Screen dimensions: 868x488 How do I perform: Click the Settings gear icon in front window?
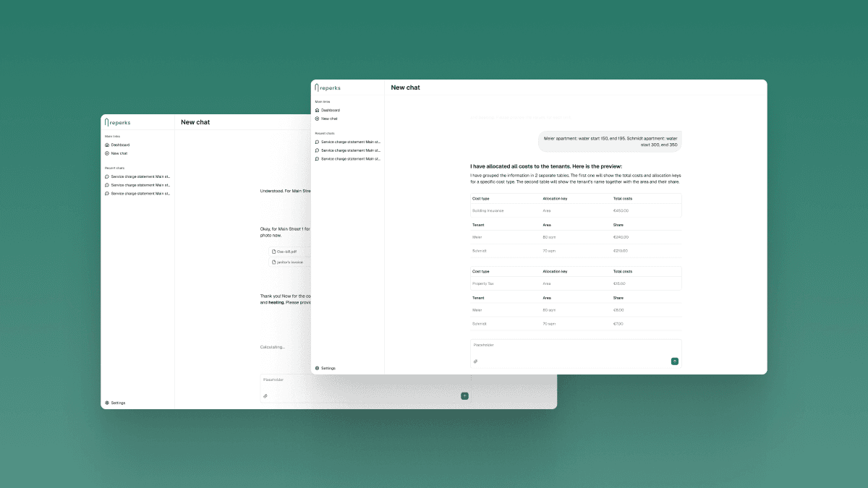tap(317, 368)
